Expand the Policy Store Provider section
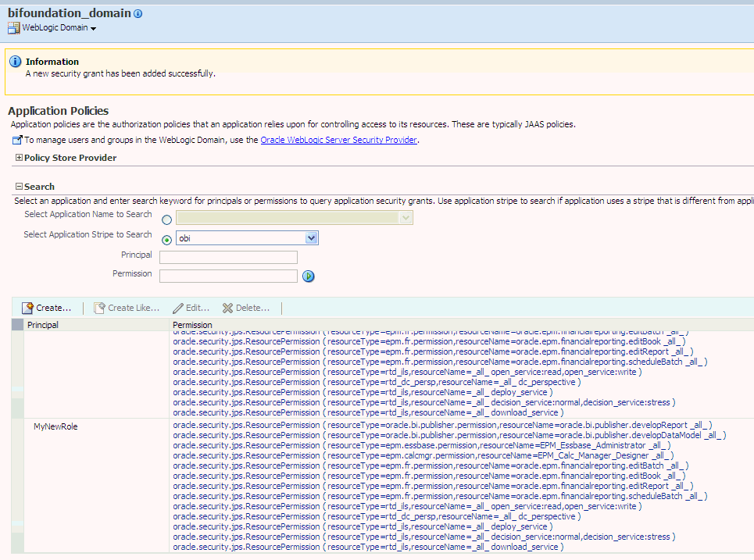Screen dimensions: 754x560 coord(19,157)
